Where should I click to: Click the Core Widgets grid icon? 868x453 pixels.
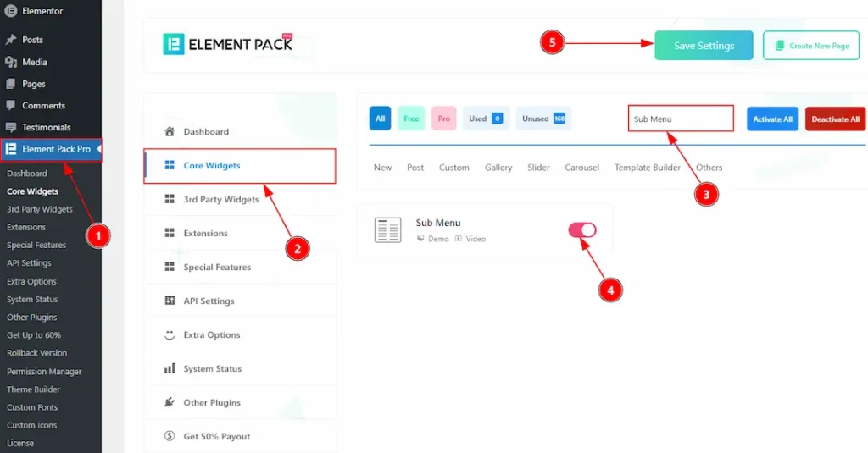click(170, 165)
